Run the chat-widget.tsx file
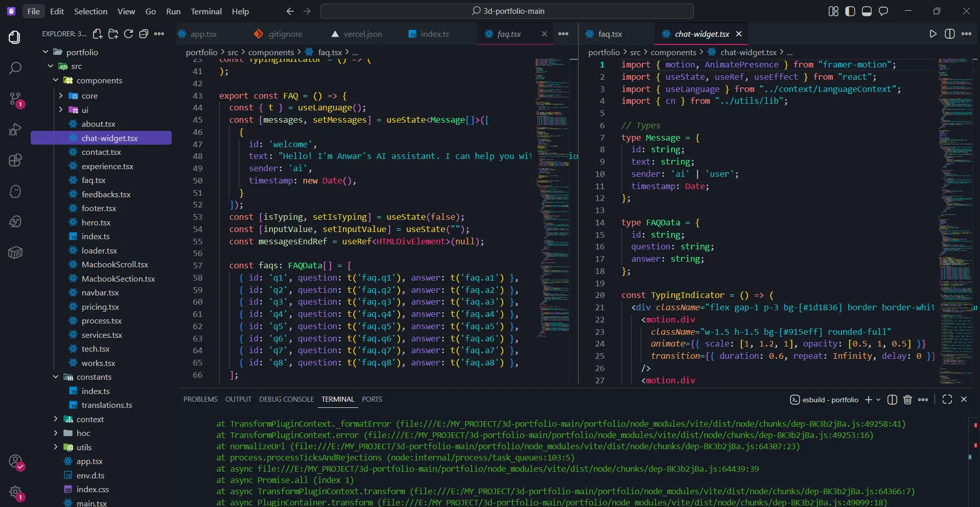Image resolution: width=980 pixels, height=507 pixels. [933, 34]
